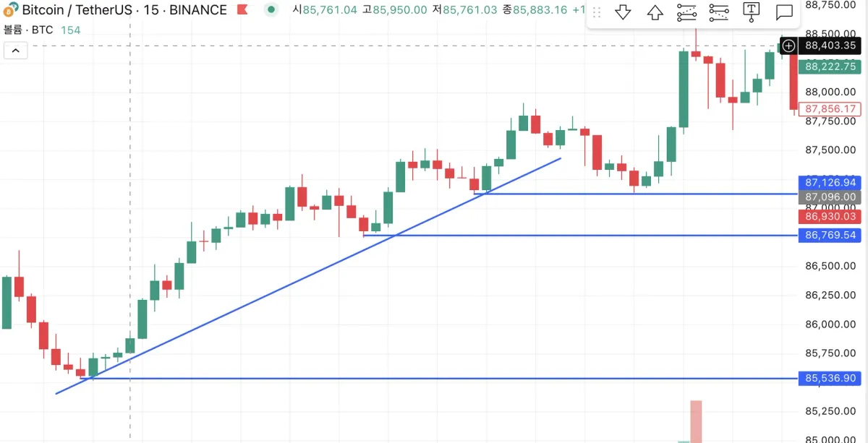This screenshot has width=868, height=443.
Task: Click the green 88,222.75 price label
Action: pyautogui.click(x=830, y=66)
